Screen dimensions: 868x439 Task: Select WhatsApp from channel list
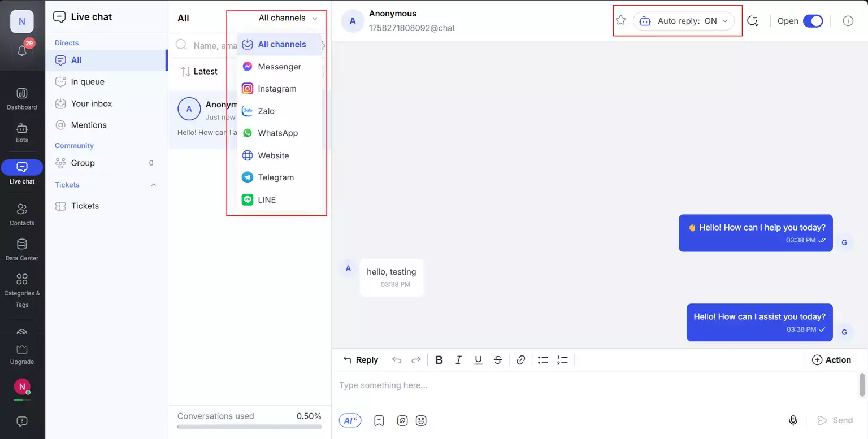277,133
